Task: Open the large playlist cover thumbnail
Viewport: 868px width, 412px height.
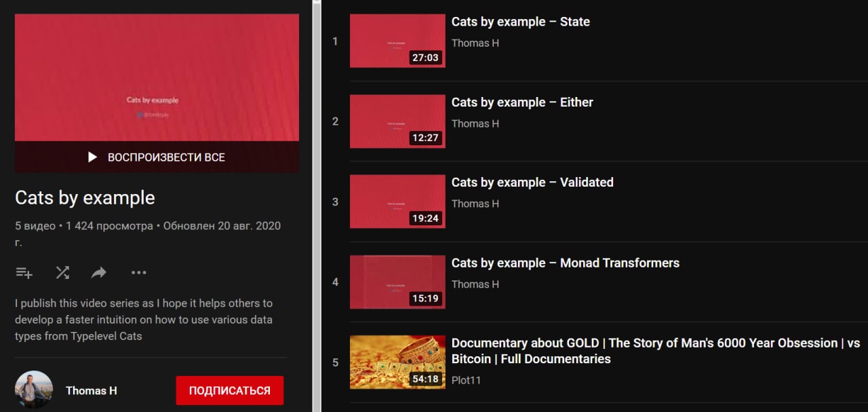Action: point(157,78)
